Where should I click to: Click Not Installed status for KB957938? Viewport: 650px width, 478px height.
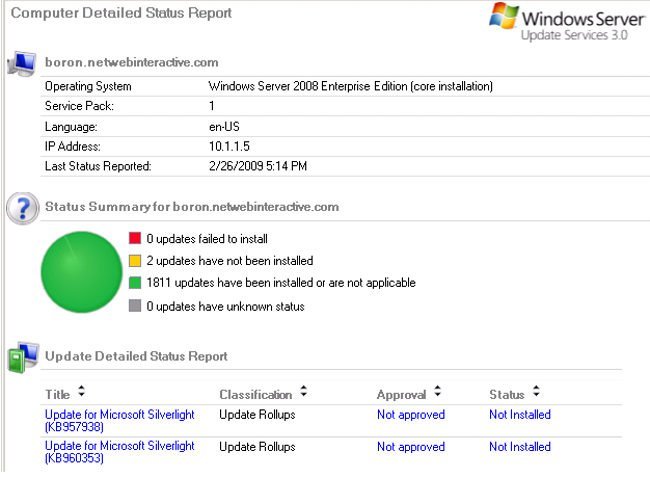click(x=519, y=414)
